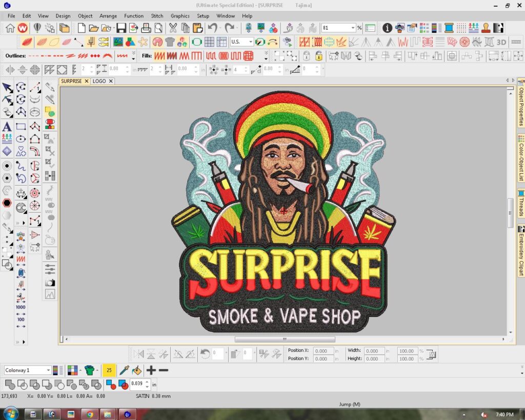This screenshot has height=420, width=525.
Task: Click the Print icon in toolbar
Action: (146, 28)
